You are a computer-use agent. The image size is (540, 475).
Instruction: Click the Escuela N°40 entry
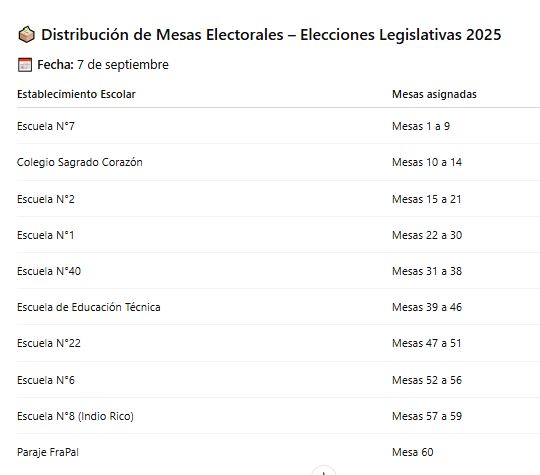[x=49, y=271]
